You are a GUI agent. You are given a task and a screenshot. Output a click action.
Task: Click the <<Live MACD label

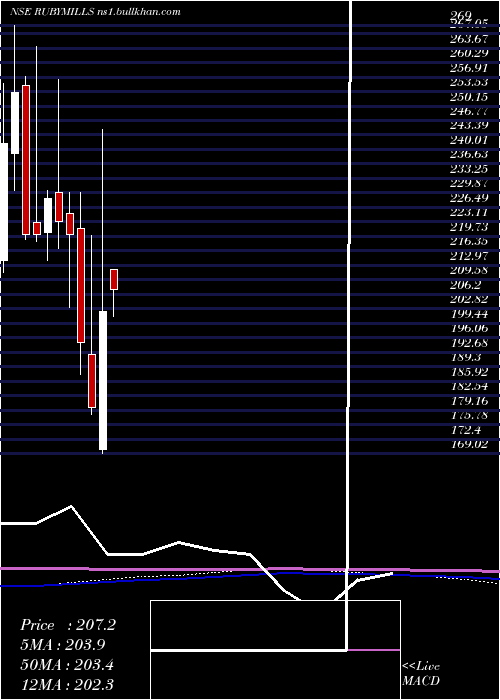(421, 674)
